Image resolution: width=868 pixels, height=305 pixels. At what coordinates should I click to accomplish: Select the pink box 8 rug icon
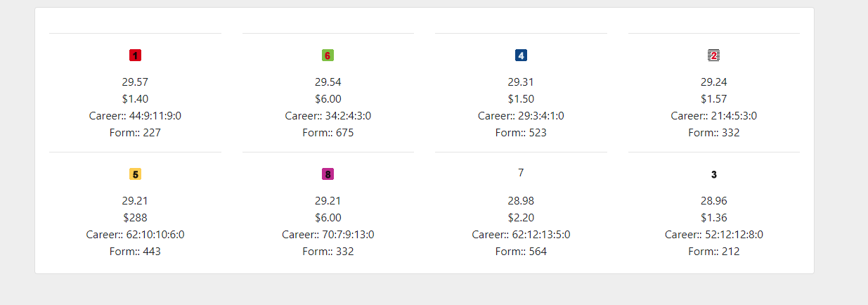pos(328,174)
